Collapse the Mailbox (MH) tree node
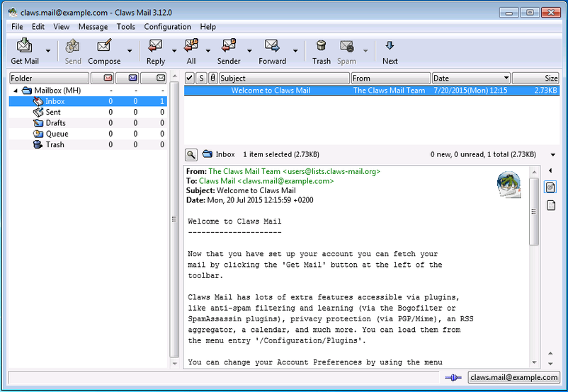 [16, 91]
